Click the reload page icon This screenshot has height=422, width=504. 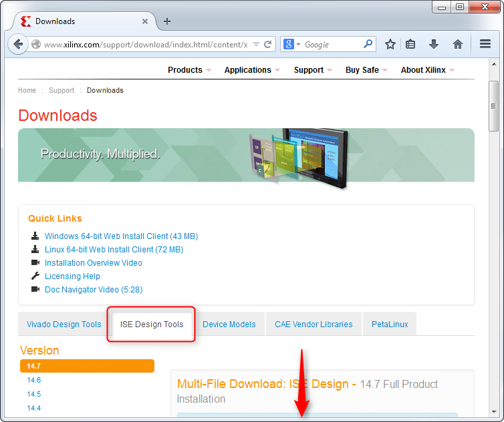tap(268, 45)
